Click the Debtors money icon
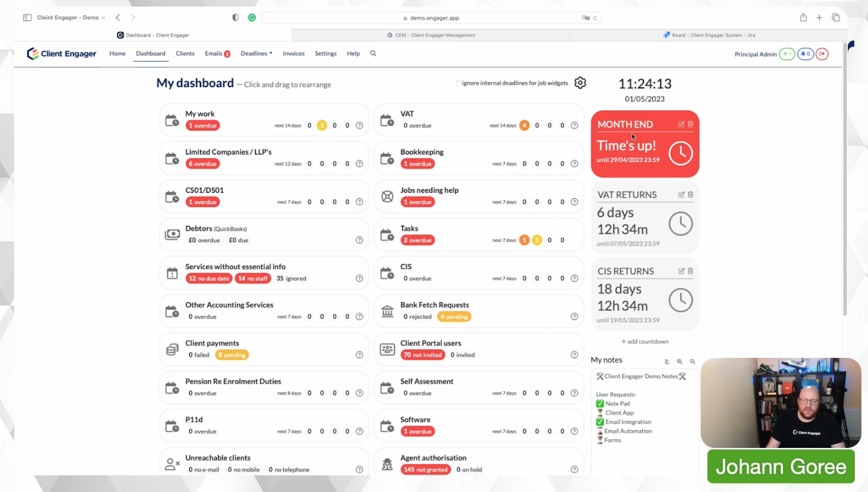The image size is (868, 492). pos(172,235)
